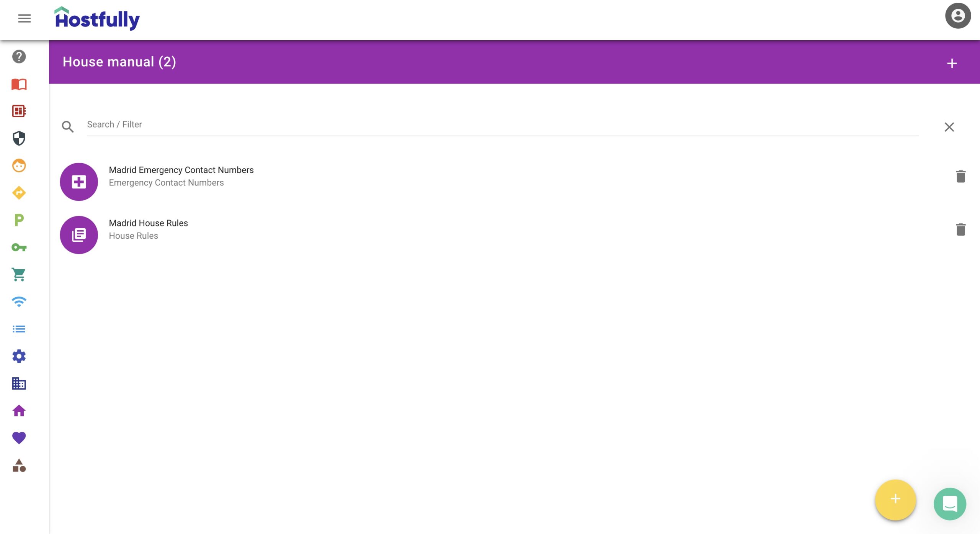Open the green P parking icon
980x534 pixels.
(x=19, y=220)
